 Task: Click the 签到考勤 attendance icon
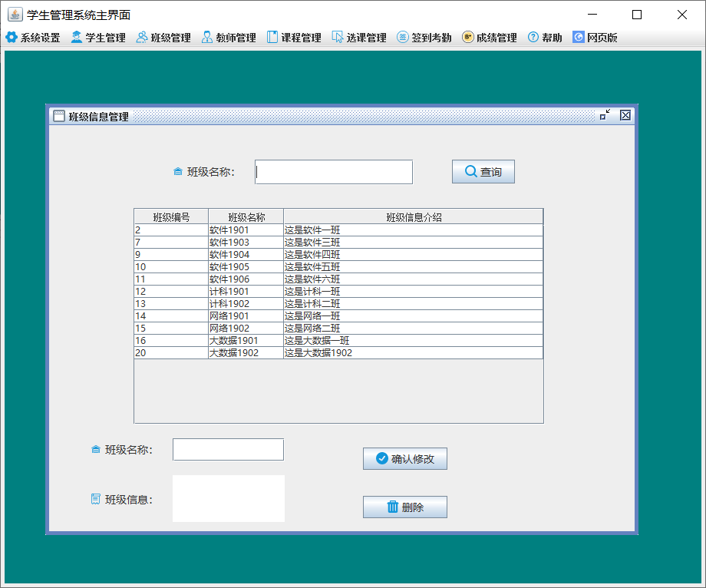[x=402, y=37]
